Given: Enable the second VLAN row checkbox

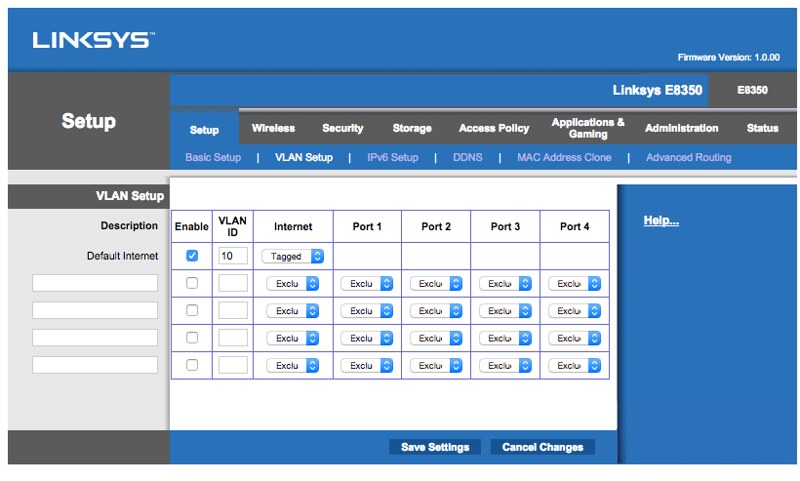Looking at the screenshot, I should [192, 283].
